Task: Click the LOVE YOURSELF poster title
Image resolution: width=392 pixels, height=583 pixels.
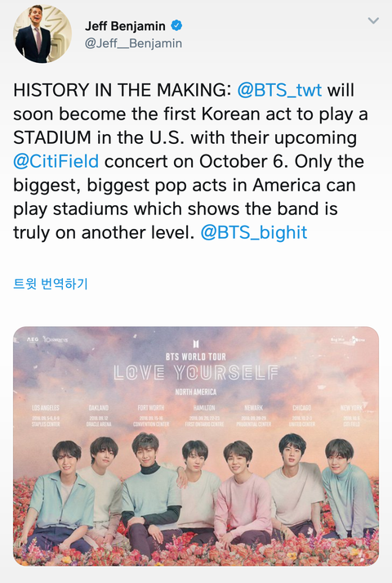Action: click(x=196, y=372)
